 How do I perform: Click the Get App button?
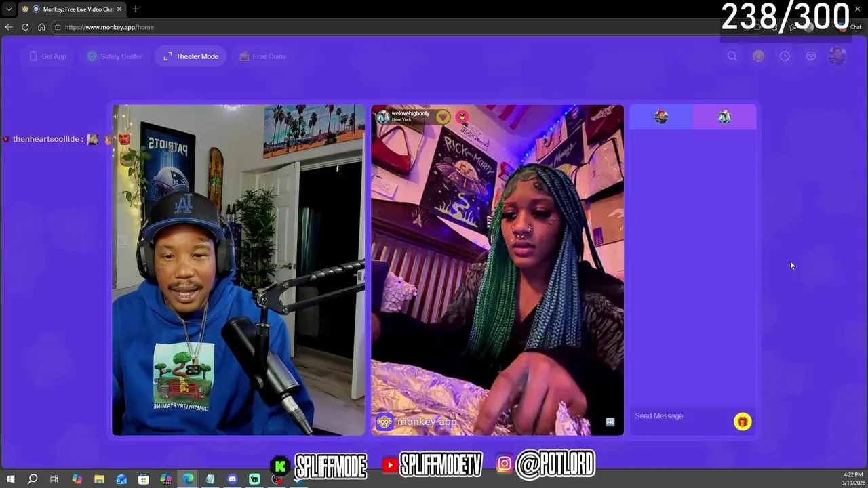click(47, 56)
